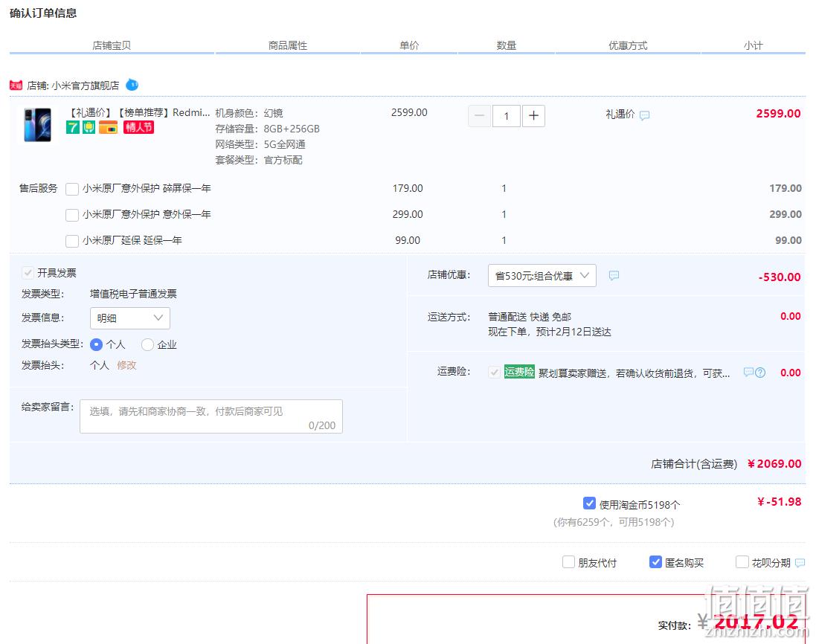
Task: Click 存储容量: 8GB+256GB attribute
Action: 268,129
